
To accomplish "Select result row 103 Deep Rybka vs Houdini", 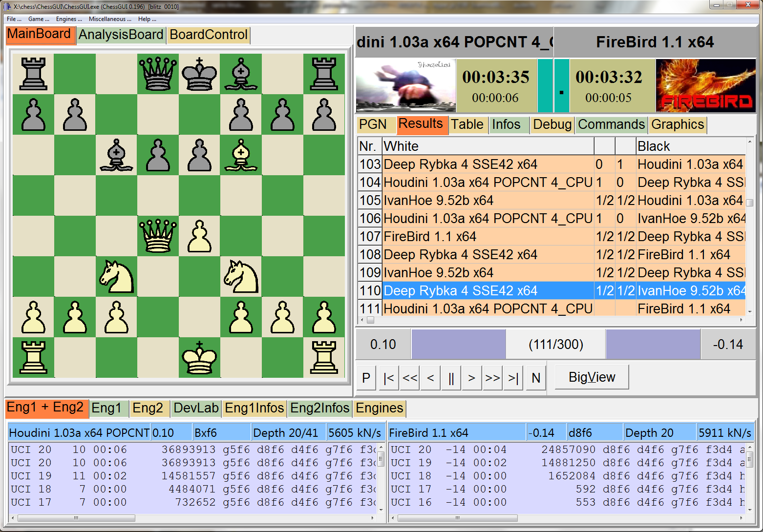I will 552,164.
